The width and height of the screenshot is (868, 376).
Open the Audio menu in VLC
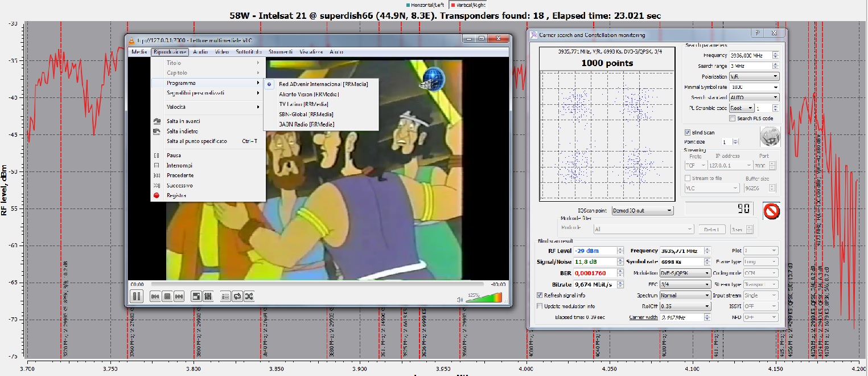tap(200, 52)
